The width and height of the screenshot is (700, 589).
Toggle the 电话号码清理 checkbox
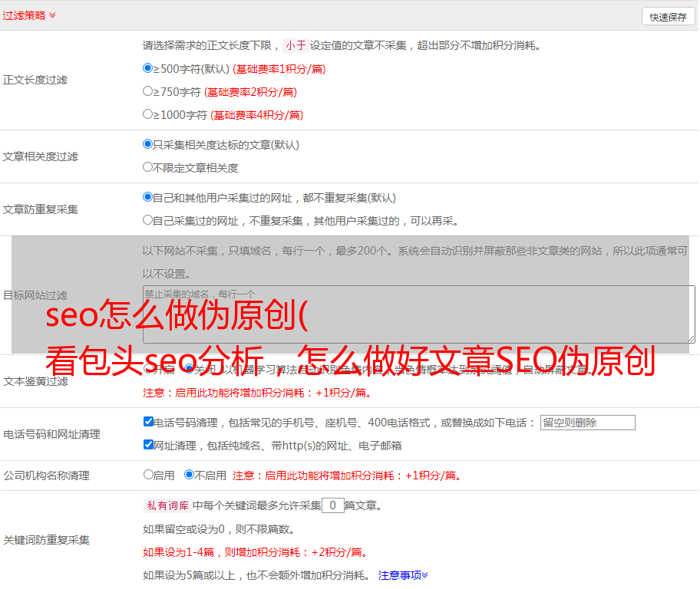pos(148,422)
